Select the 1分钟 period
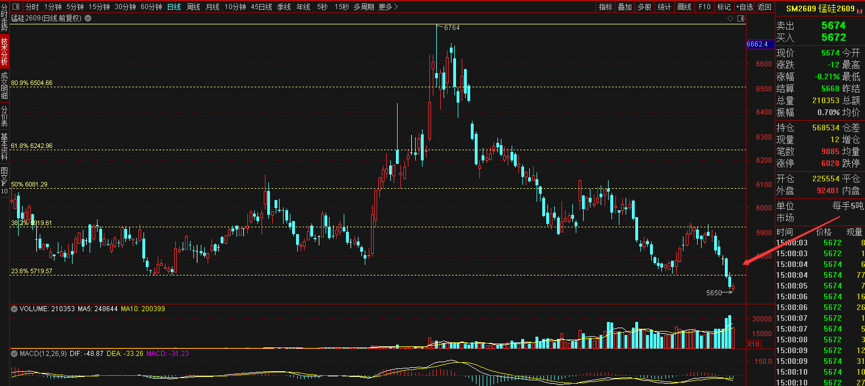 pyautogui.click(x=53, y=7)
